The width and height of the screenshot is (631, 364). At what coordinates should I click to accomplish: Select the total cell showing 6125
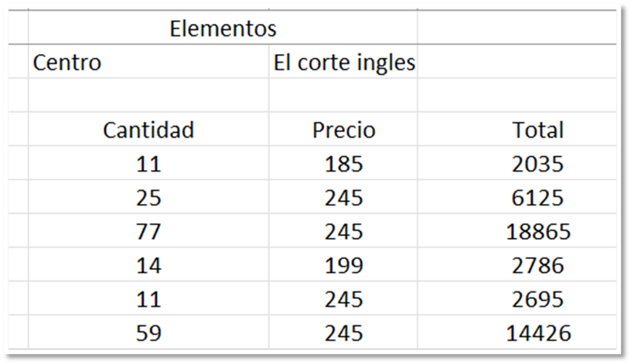tap(517, 196)
